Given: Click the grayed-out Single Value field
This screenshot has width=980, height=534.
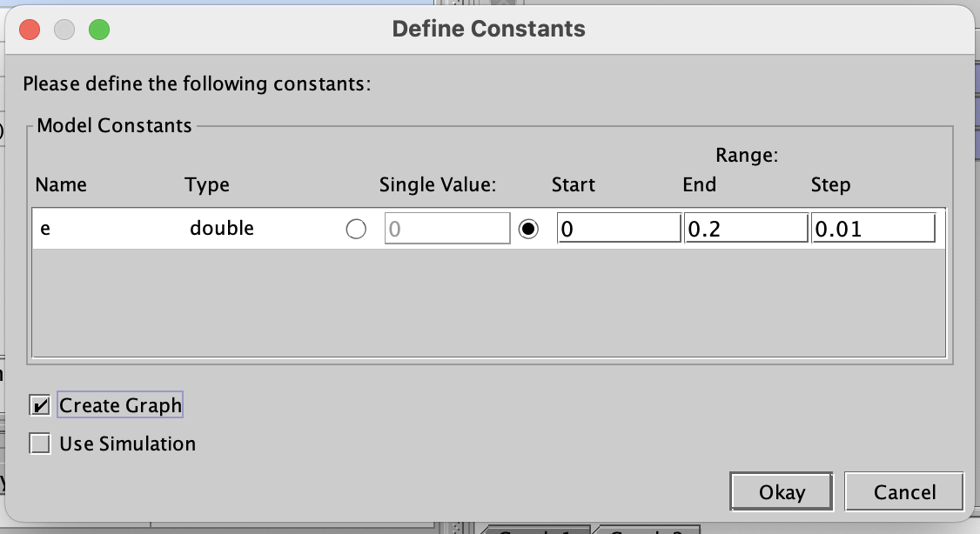Looking at the screenshot, I should tap(447, 229).
